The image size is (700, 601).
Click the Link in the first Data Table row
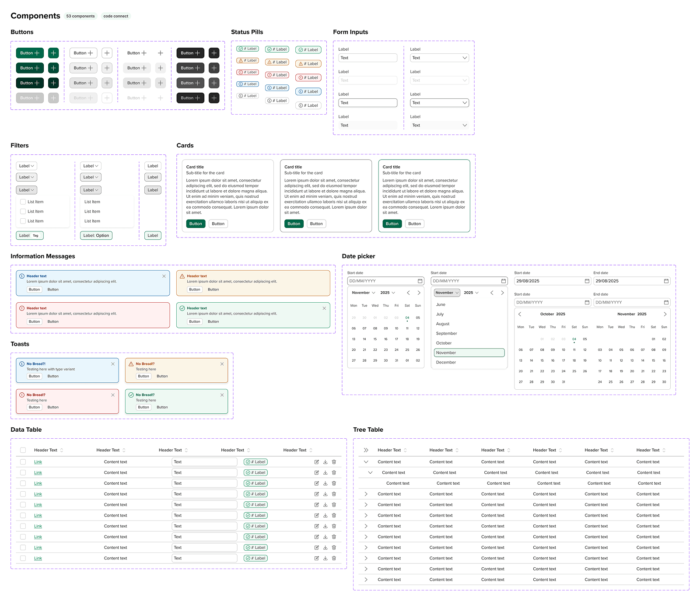pos(38,461)
